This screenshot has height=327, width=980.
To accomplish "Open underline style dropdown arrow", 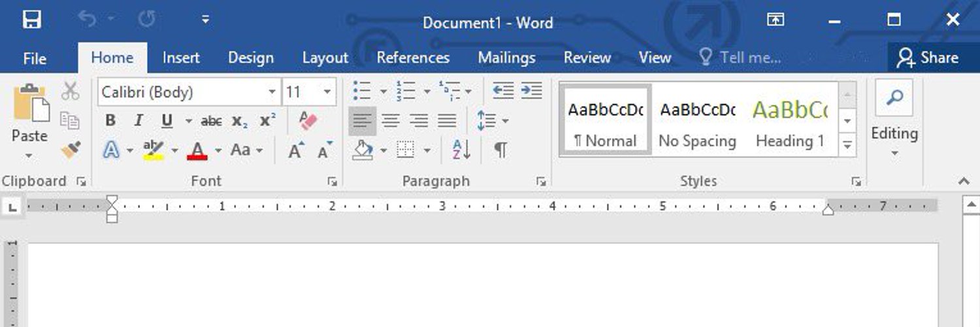I will click(x=189, y=121).
